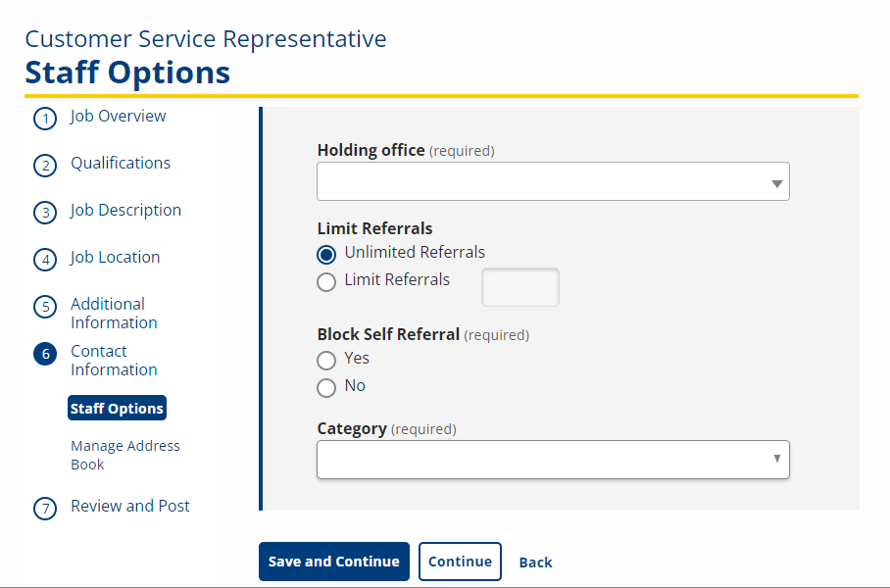Click the Continue button
890x588 pixels.
tap(460, 562)
